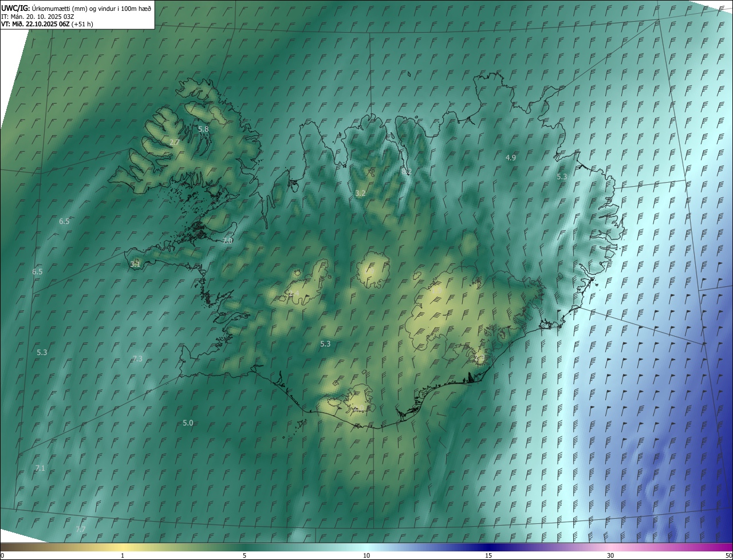Image resolution: width=733 pixels, height=560 pixels.
Task: Click the 4.9 value label
Action: click(511, 157)
